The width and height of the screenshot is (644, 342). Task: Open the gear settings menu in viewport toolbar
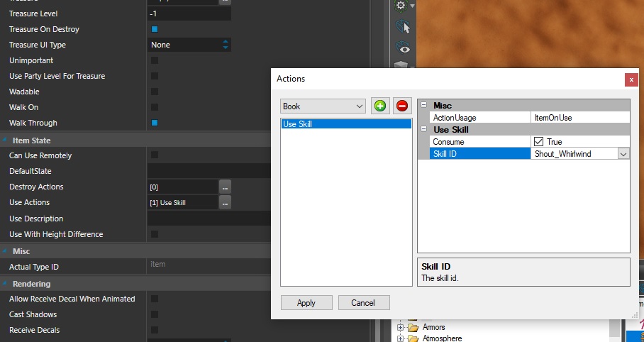pos(401,6)
